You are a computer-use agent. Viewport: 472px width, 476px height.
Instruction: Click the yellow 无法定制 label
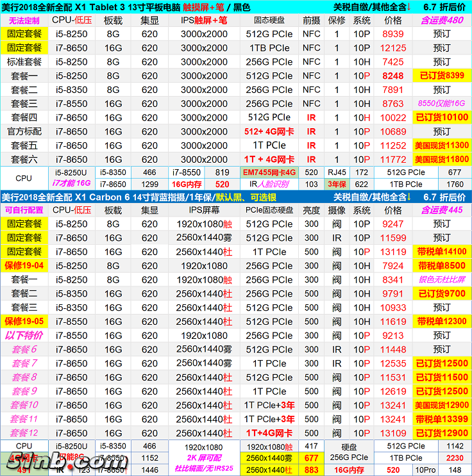pos(24,21)
